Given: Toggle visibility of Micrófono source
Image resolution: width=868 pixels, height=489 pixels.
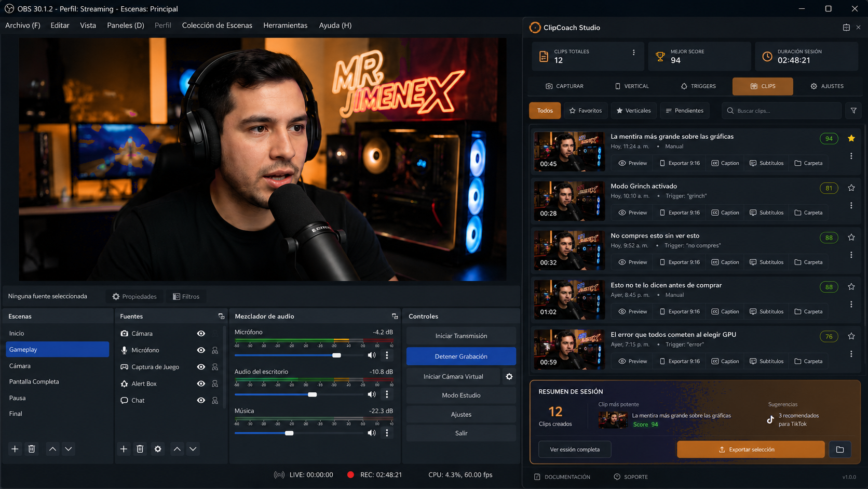Looking at the screenshot, I should (201, 350).
